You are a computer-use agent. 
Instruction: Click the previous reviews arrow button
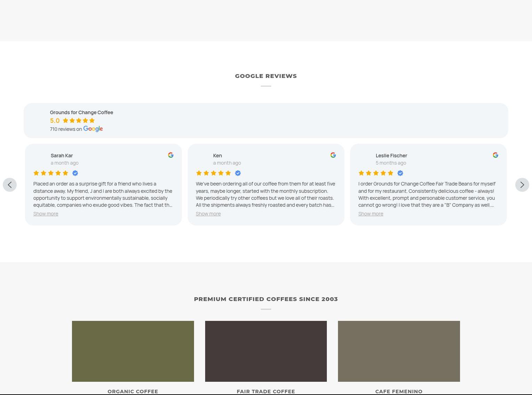10,185
